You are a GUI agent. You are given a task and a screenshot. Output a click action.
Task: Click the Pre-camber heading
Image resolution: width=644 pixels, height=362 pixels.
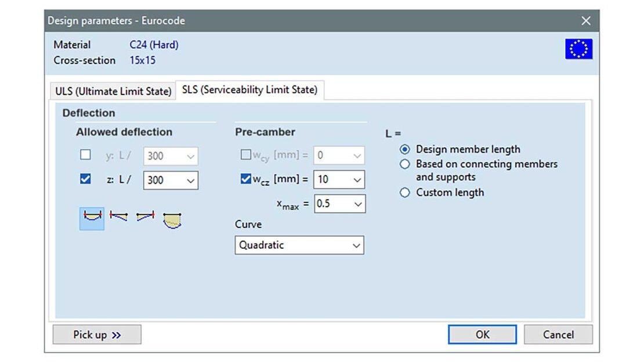tap(265, 132)
